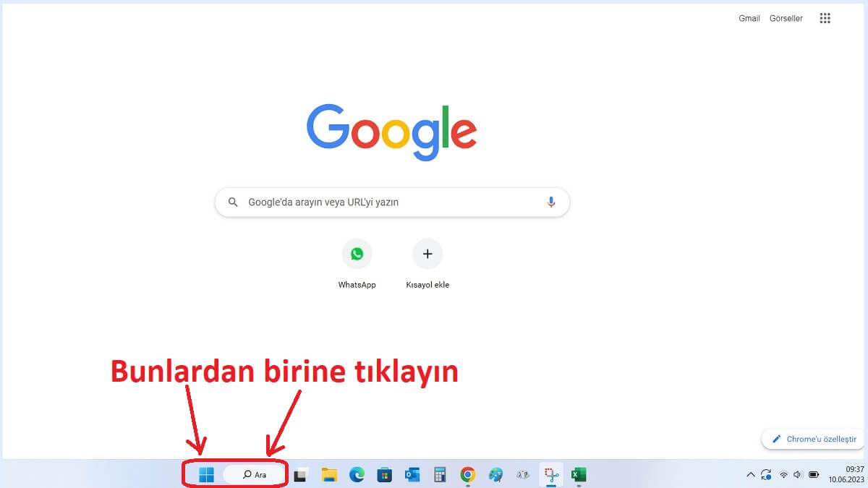868x488 pixels.
Task: Open the Görseller link
Action: tap(786, 19)
